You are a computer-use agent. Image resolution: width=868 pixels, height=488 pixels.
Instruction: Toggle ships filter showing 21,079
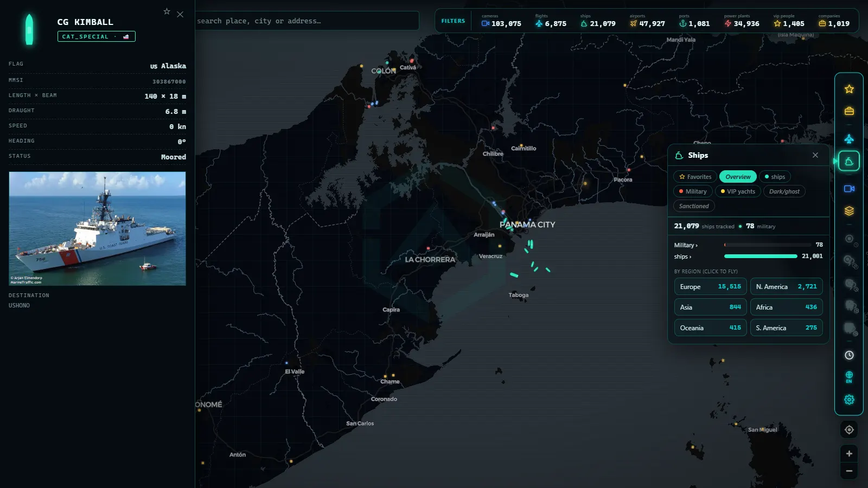click(598, 21)
